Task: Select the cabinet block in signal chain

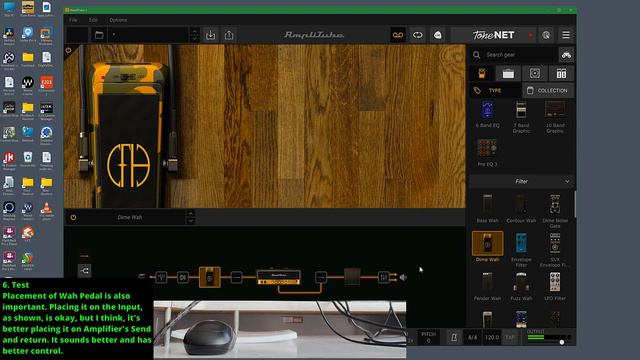Action: (352, 277)
